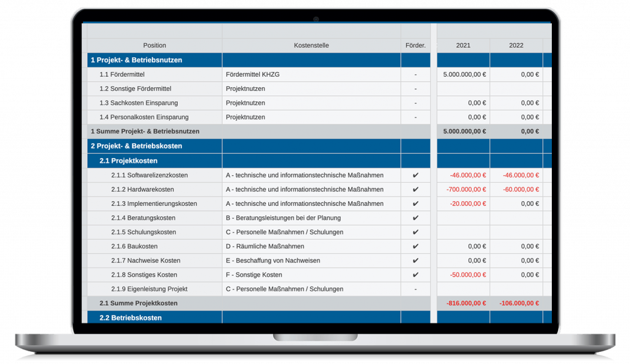Click the -700.000,00 € Hardwarekosten value

coord(466,189)
